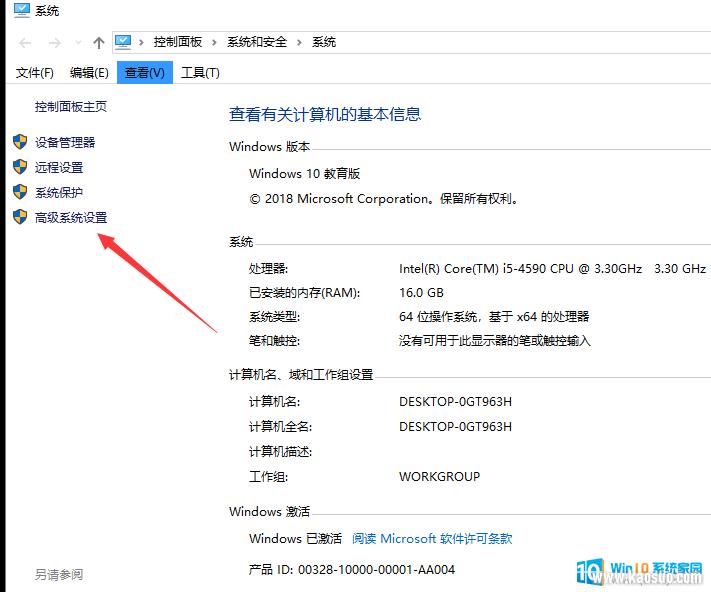Expand chevron after 系统和安全 breadcrumb

point(299,43)
